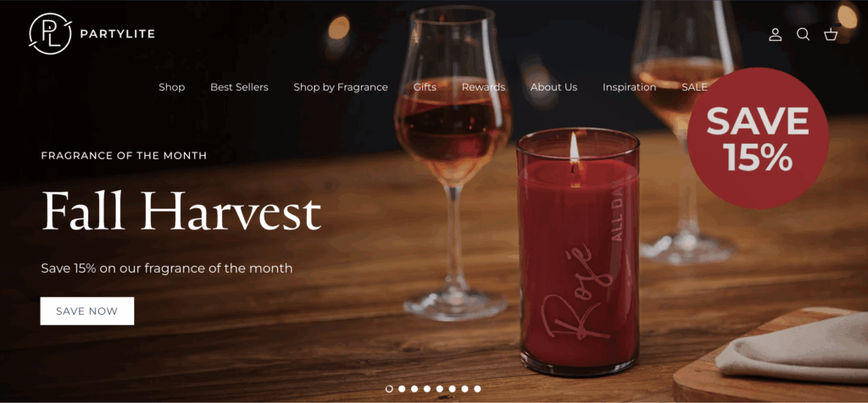Viewport: 868px width, 403px height.
Task: Click the PartyLite circular logo
Action: click(50, 34)
